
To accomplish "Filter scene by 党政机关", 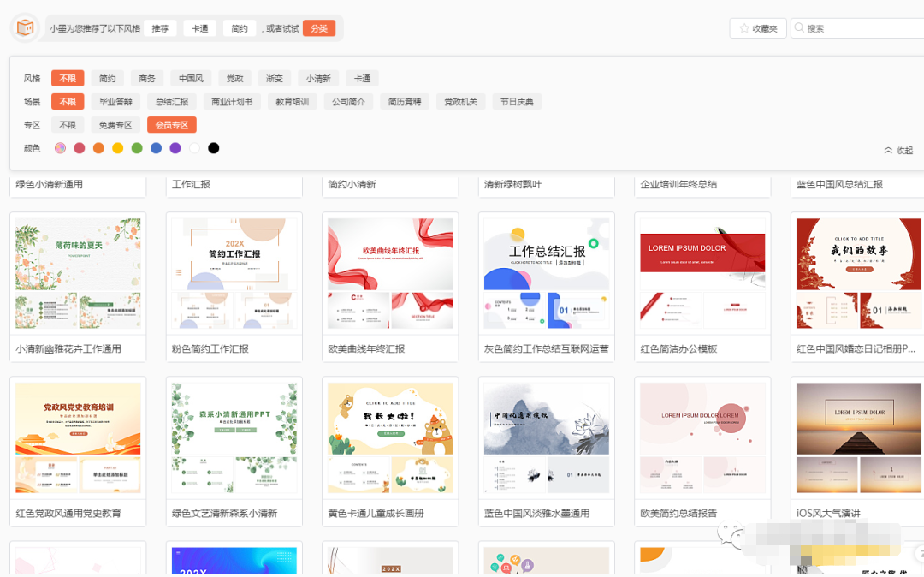I will coord(460,101).
